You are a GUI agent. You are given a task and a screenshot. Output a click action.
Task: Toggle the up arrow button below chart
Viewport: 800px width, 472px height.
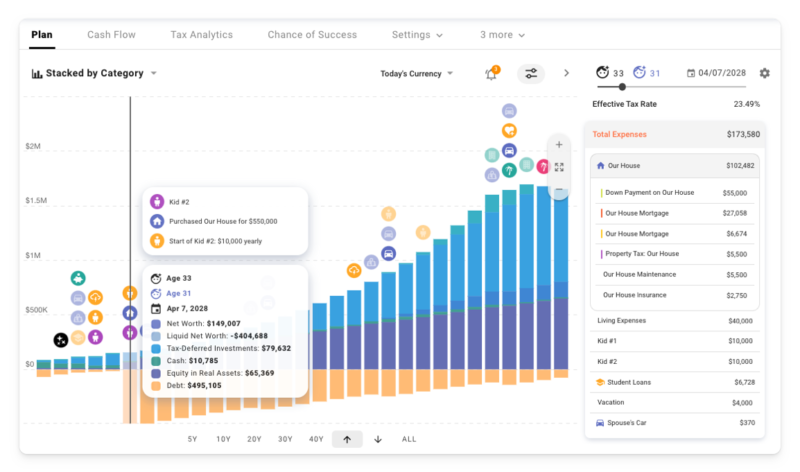[347, 439]
